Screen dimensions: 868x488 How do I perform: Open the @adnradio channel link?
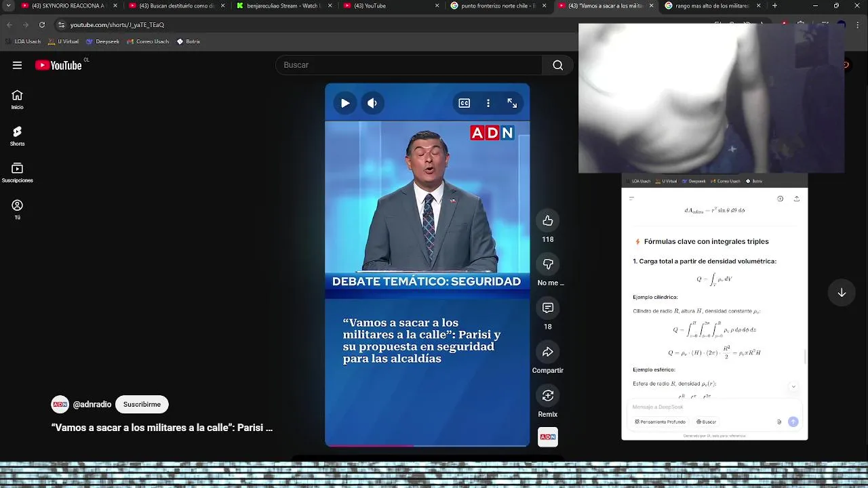coord(92,405)
